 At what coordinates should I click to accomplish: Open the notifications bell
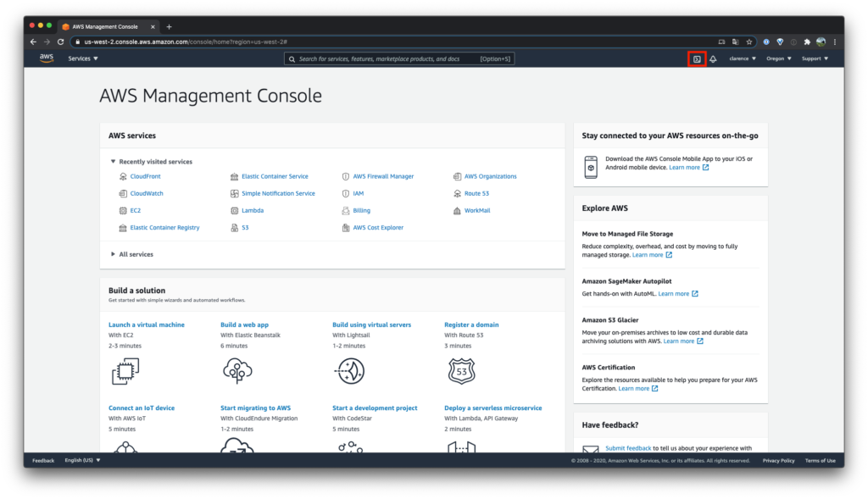click(x=713, y=58)
